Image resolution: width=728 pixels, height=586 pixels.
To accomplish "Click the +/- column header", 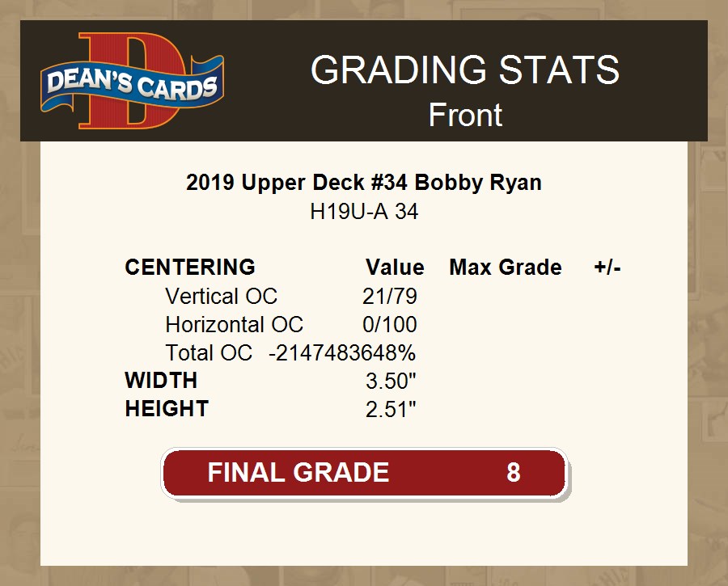I will click(x=607, y=268).
